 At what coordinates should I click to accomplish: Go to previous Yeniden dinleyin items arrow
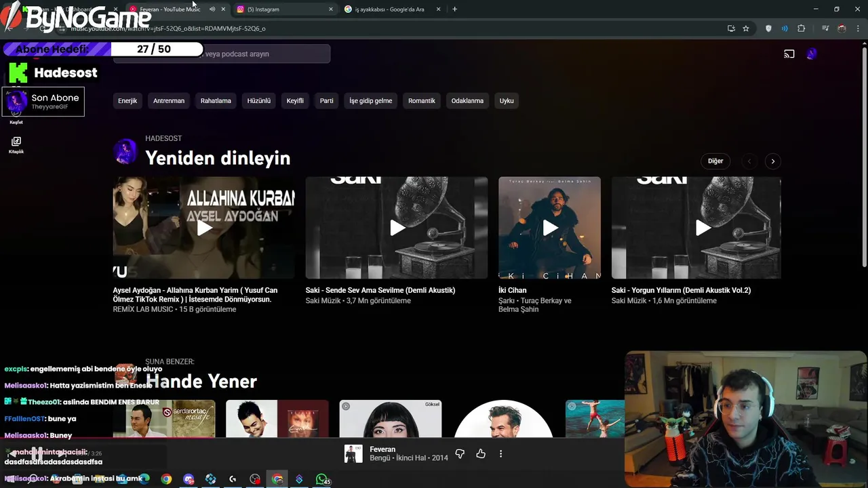(x=749, y=161)
